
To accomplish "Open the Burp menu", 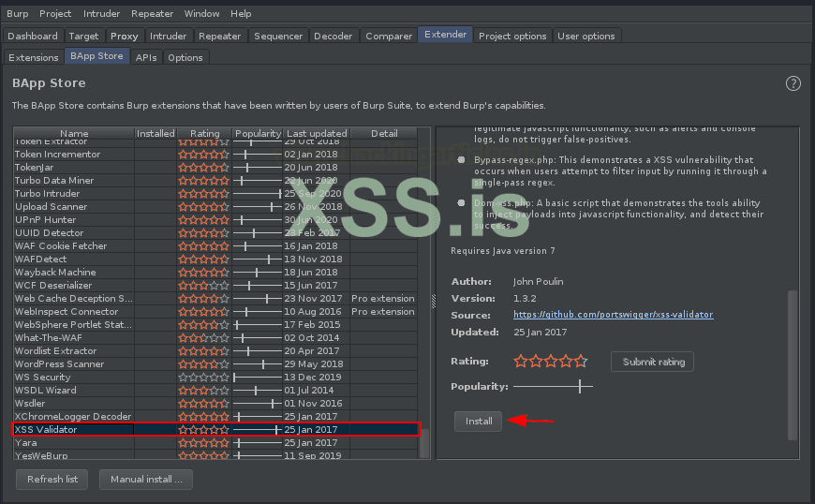I will coord(18,13).
